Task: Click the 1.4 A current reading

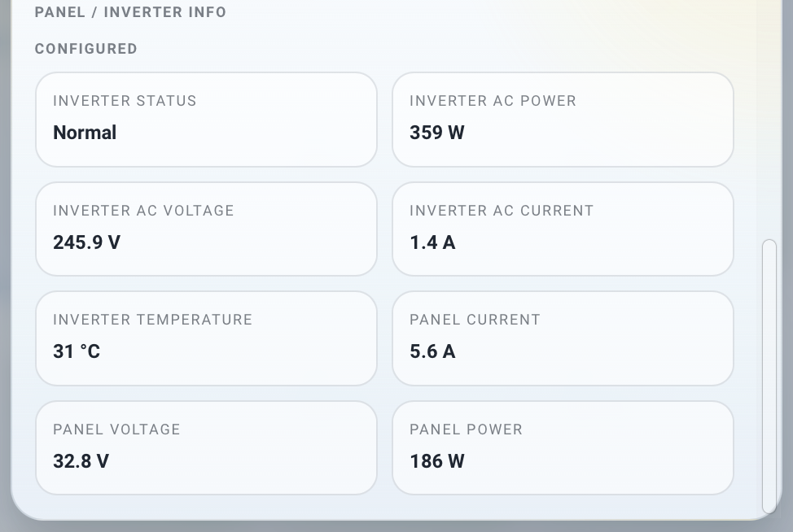Action: point(432,242)
